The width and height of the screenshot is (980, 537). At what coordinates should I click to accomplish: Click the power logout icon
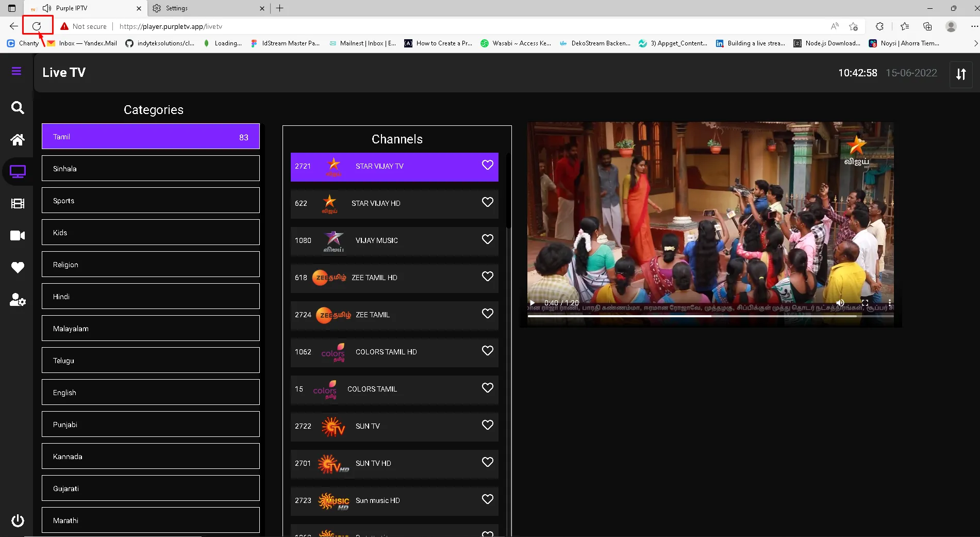(x=18, y=520)
